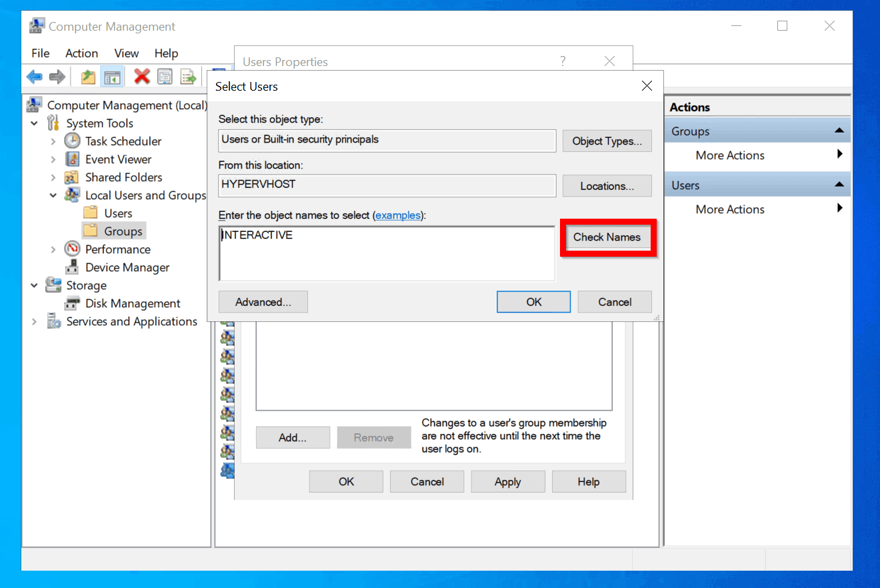Select the Disk Management icon
Screen dimensions: 880x588
pyautogui.click(x=72, y=303)
